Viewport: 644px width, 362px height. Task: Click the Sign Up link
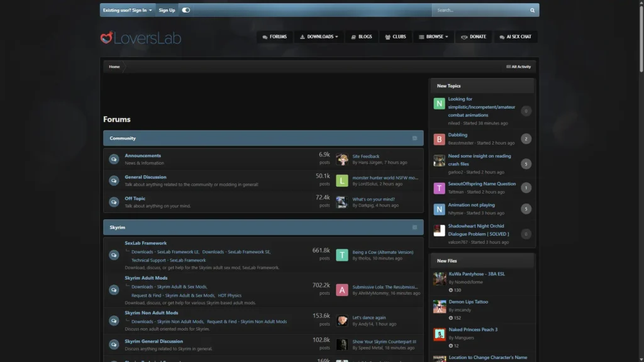[x=167, y=10]
